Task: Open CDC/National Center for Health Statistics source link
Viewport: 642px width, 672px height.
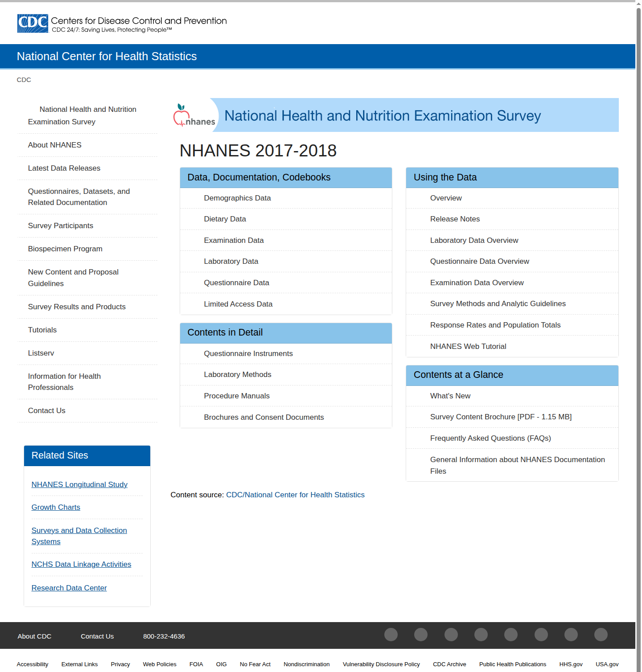Action: pos(295,495)
